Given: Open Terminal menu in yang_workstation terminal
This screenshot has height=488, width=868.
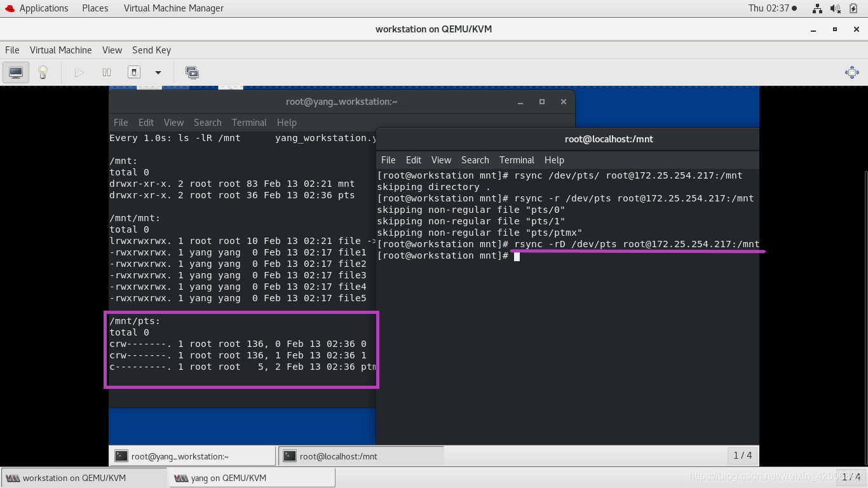Looking at the screenshot, I should pos(249,123).
